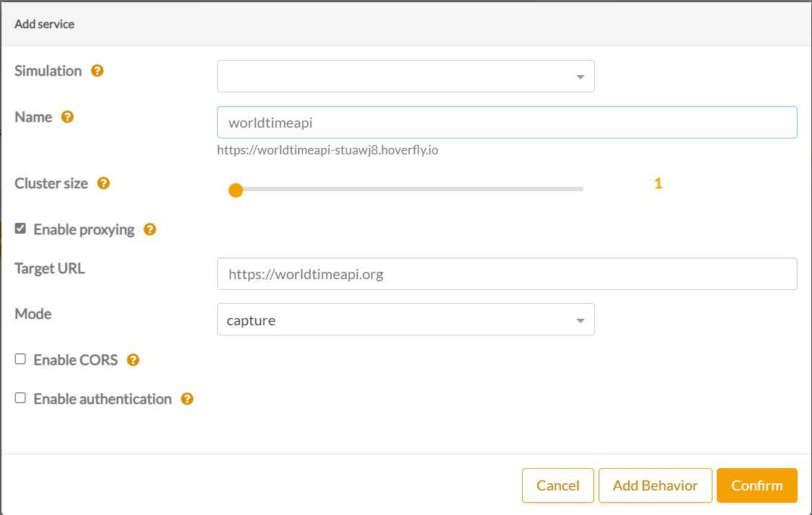Click the help icon next to Simulation
The height and width of the screenshot is (515, 812).
point(97,71)
